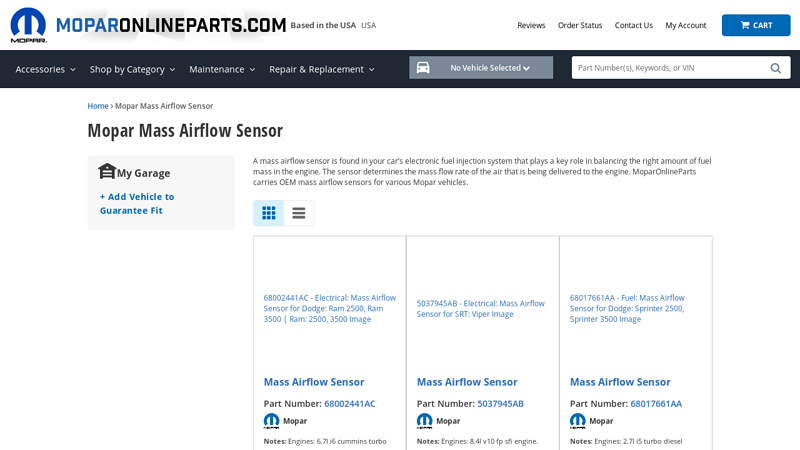Click the Mopar brand logo for part 68002441AC
This screenshot has width=800, height=450.
coord(272,421)
